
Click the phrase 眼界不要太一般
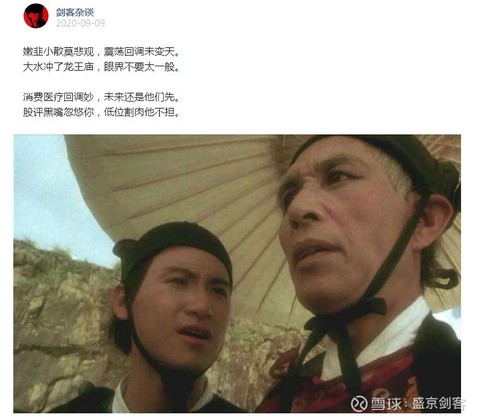pyautogui.click(x=139, y=67)
